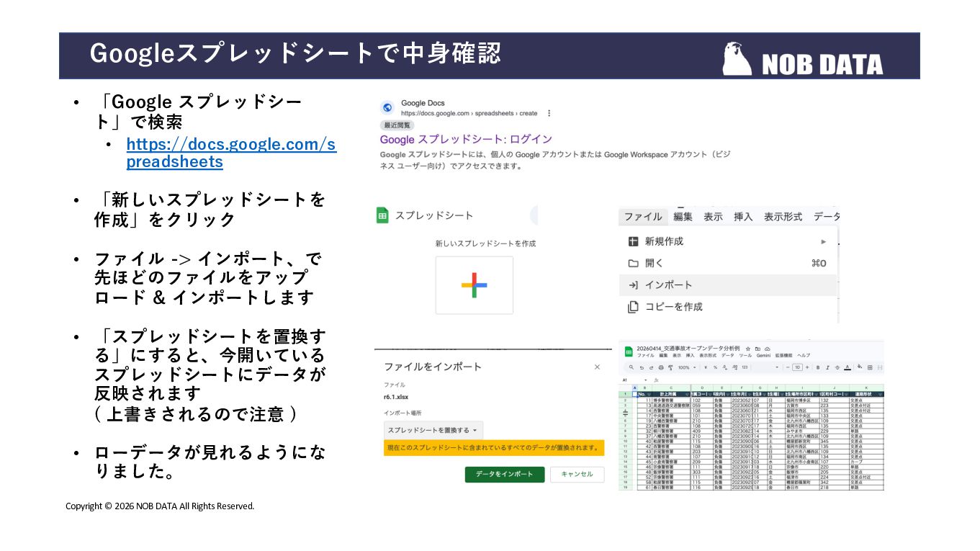Click 編集 in the large menu bar
Viewport: 980px width, 551px height.
coord(683,217)
